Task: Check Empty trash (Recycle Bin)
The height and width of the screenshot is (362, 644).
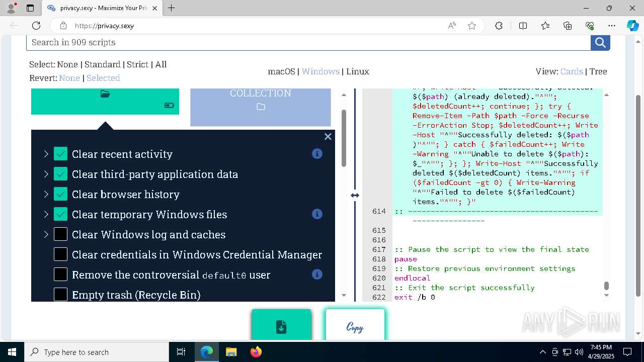Action: [60, 295]
